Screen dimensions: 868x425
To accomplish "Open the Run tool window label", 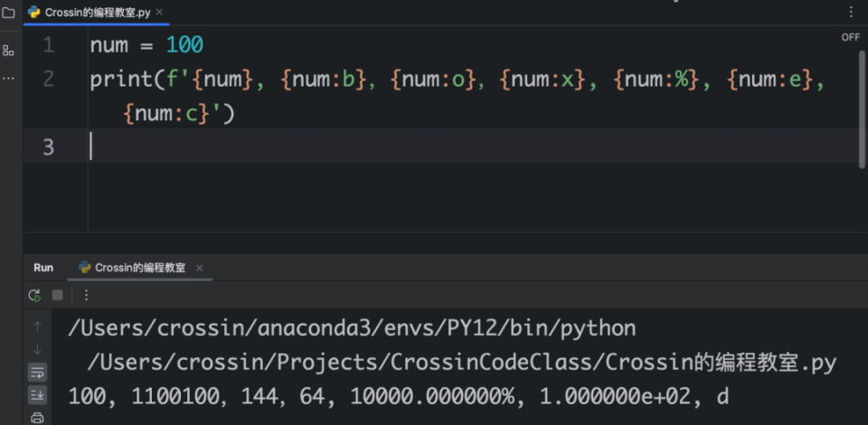I will tap(43, 268).
